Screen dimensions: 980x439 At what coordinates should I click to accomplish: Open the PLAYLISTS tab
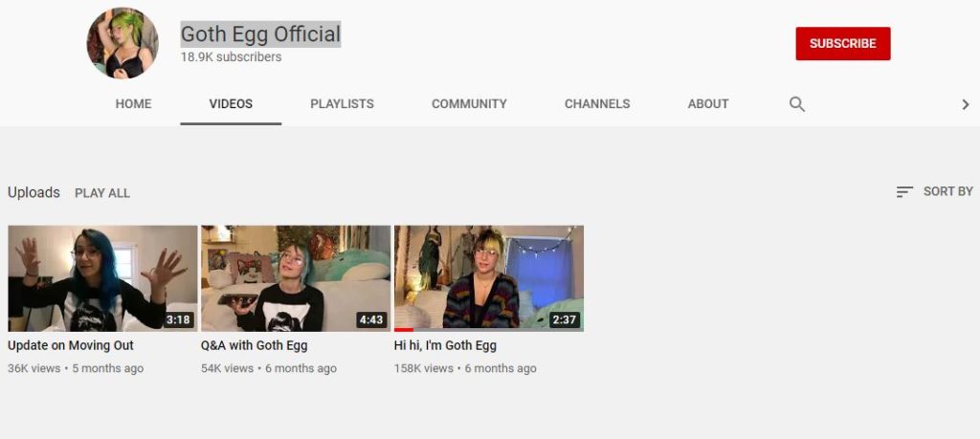(342, 104)
